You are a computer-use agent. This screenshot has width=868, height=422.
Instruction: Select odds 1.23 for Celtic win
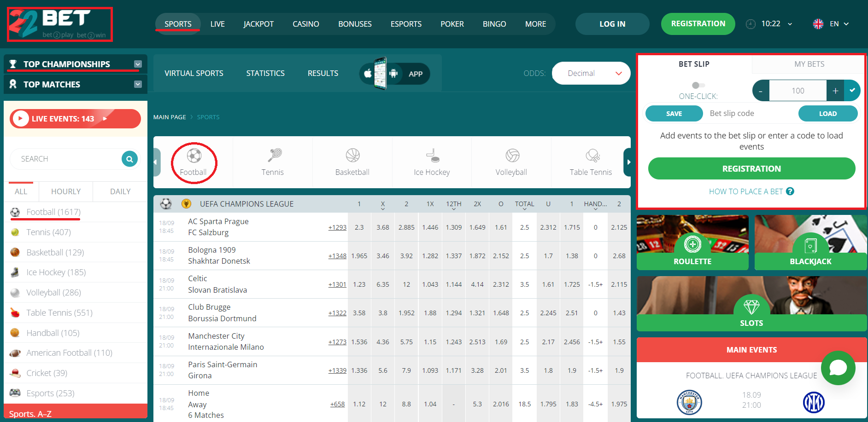(359, 284)
